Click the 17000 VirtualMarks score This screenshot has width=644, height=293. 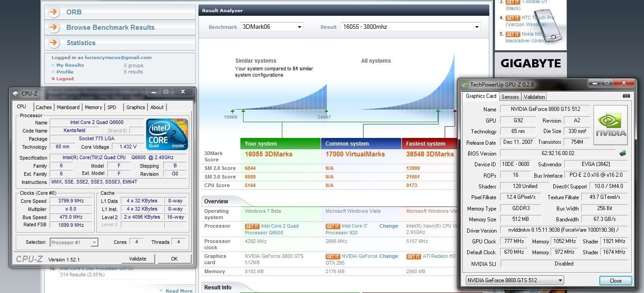tap(355, 154)
